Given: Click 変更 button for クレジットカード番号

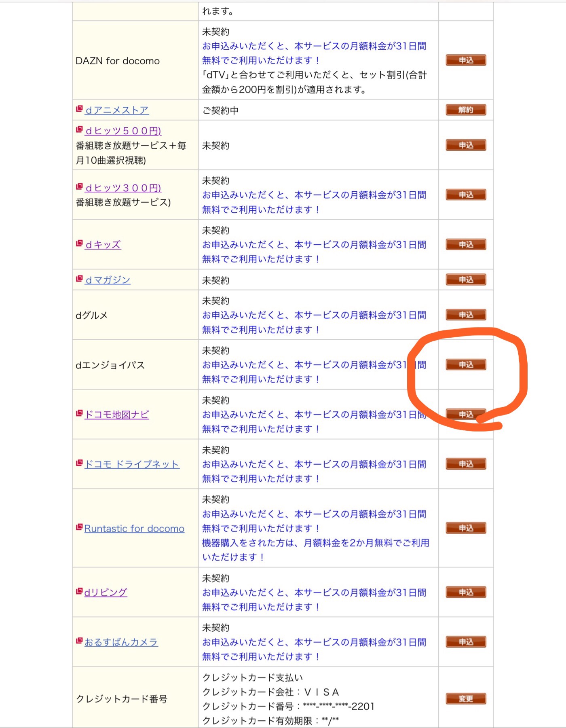Looking at the screenshot, I should click(x=466, y=699).
